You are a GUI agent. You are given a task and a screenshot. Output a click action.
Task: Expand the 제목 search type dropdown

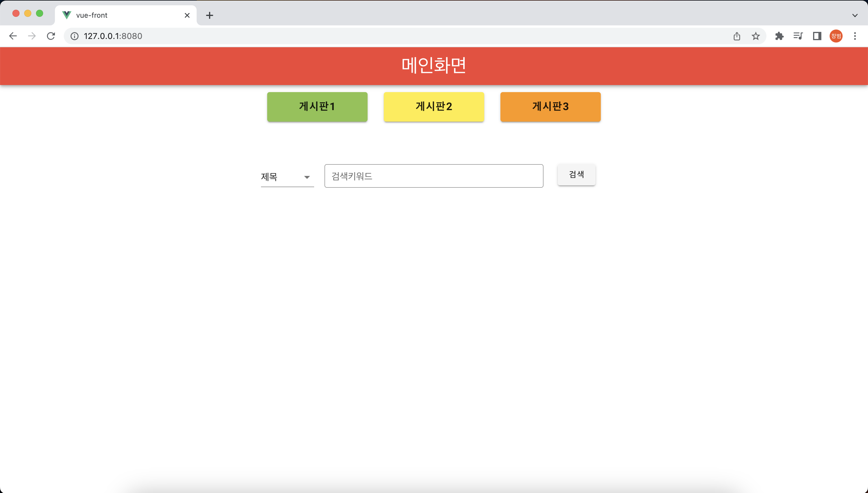287,177
